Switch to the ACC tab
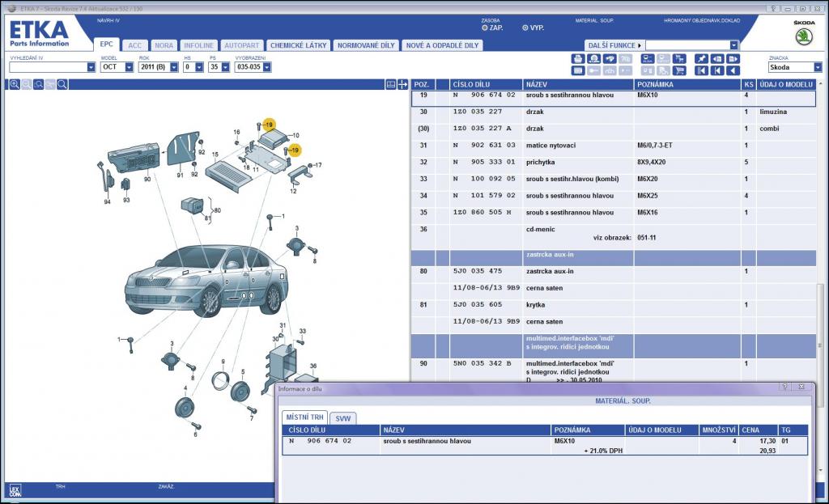The width and height of the screenshot is (829, 504). [135, 45]
